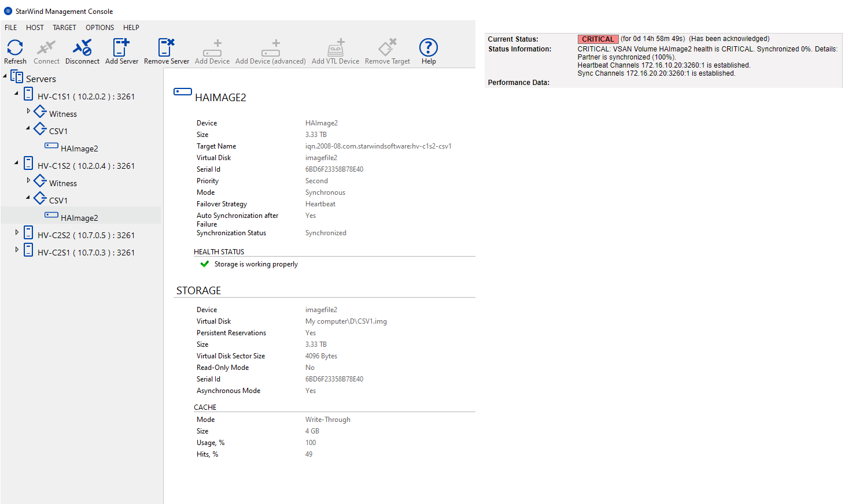This screenshot has width=845, height=504.
Task: Click the path "My computer\D\CSV1.img"
Action: (346, 321)
